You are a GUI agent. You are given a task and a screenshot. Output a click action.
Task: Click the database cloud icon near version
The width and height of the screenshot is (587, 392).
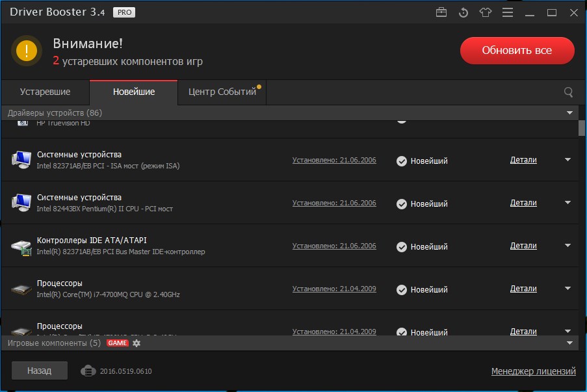[88, 371]
